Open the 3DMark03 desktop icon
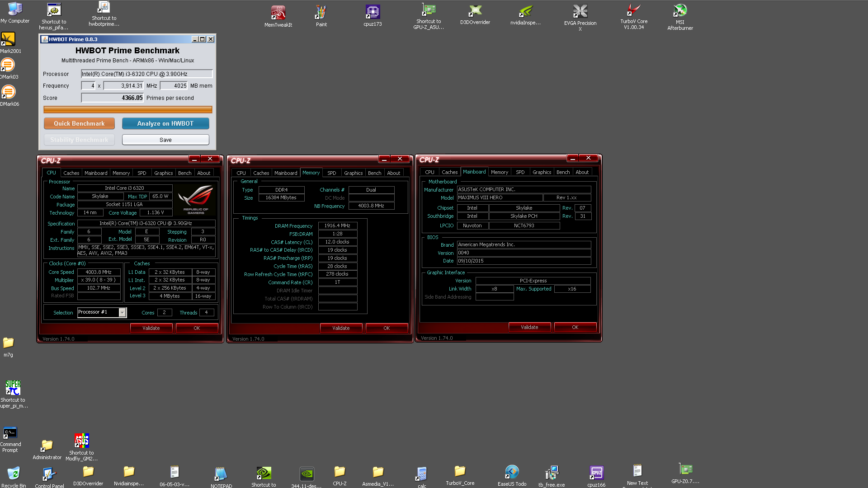The width and height of the screenshot is (868, 488). click(8, 69)
